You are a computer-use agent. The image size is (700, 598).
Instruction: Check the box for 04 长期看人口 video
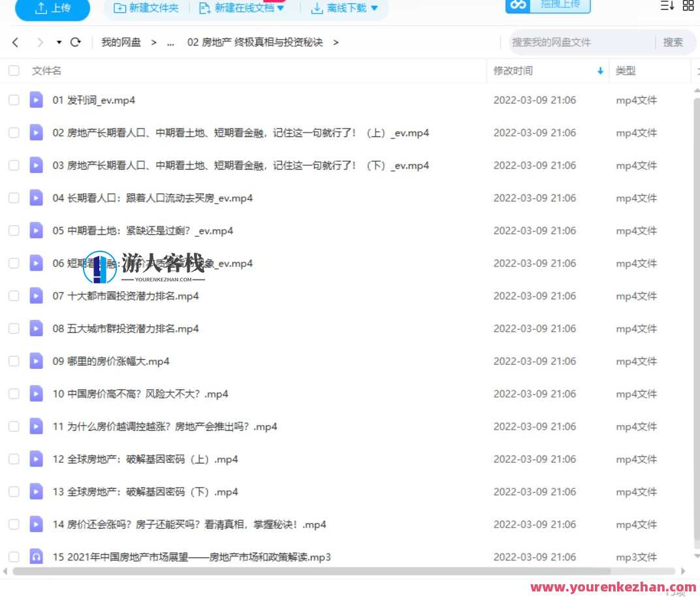[14, 198]
